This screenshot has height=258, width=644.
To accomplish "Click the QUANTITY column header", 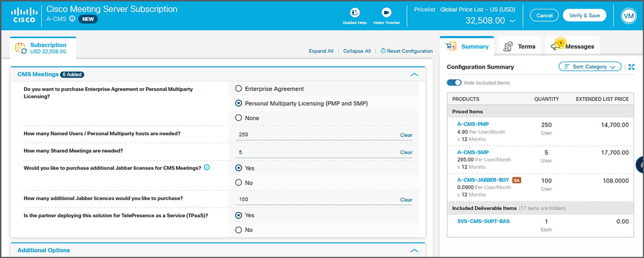I will pyautogui.click(x=546, y=99).
